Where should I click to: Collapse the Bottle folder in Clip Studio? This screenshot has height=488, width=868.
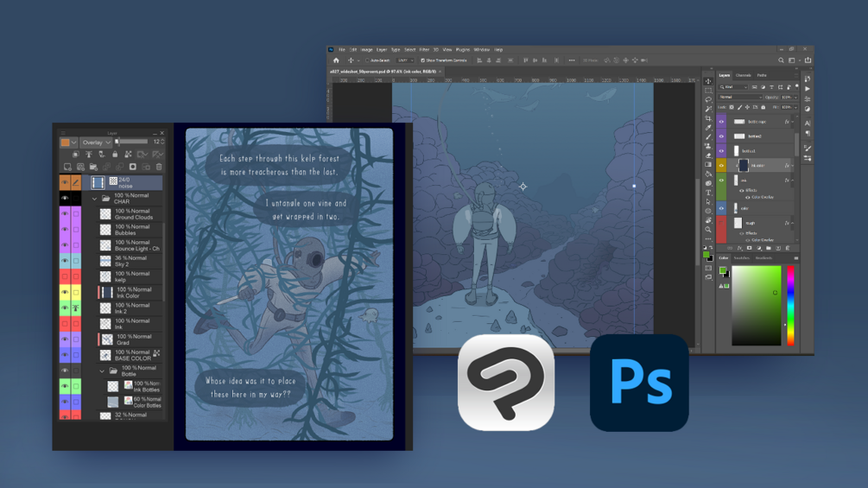(x=102, y=371)
